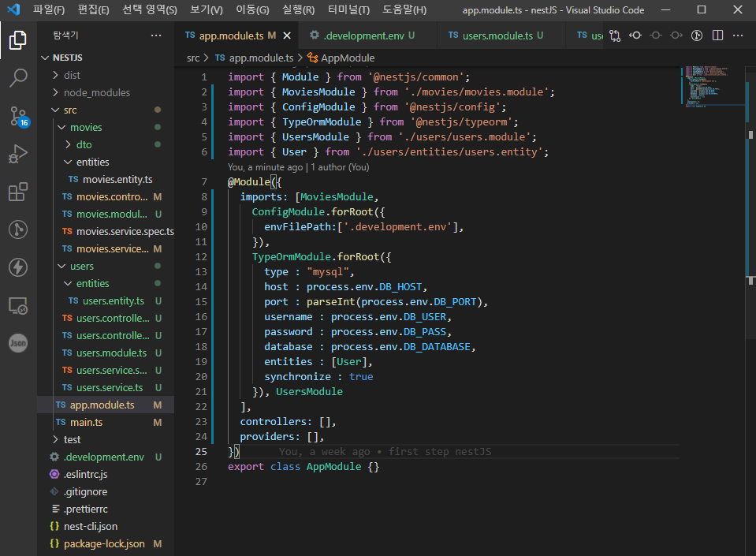Expand the dist folder
The width and height of the screenshot is (756, 556).
click(106, 75)
